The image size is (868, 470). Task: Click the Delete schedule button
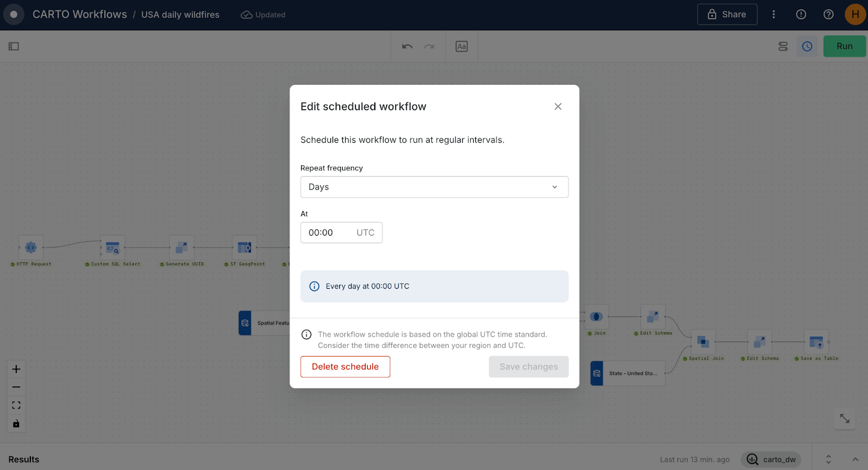pyautogui.click(x=345, y=367)
